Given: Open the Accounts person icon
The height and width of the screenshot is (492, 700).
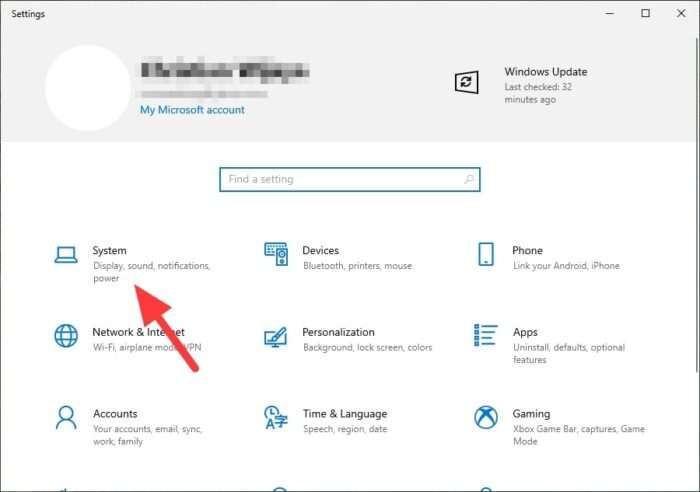Looking at the screenshot, I should (x=66, y=417).
